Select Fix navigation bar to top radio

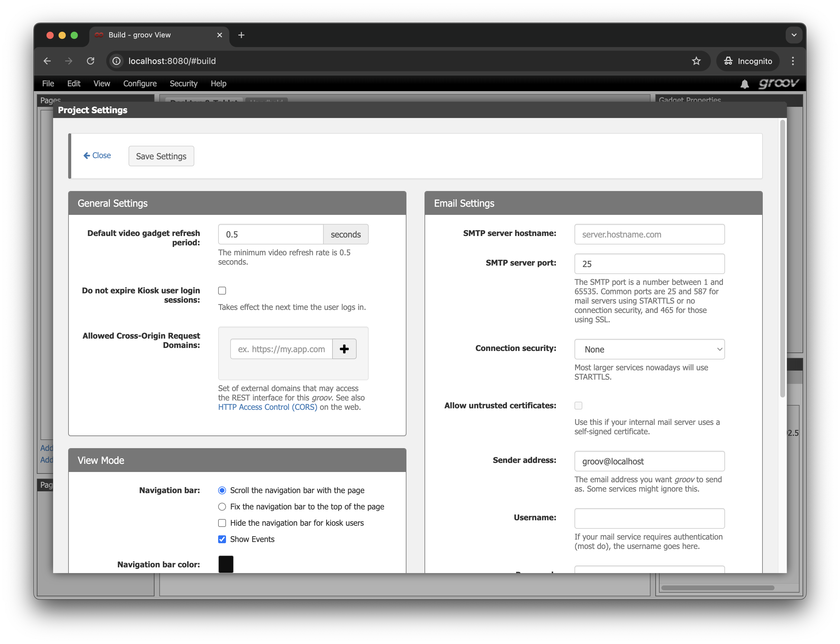click(222, 507)
